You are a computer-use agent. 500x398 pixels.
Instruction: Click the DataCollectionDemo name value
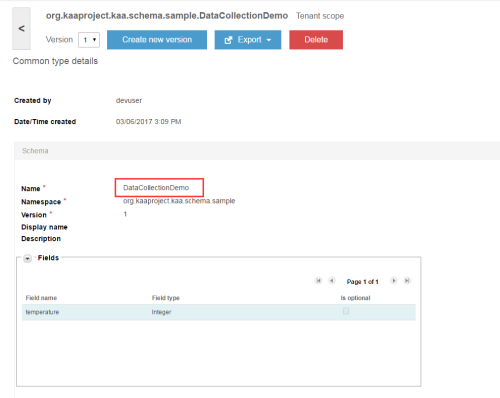coord(156,188)
